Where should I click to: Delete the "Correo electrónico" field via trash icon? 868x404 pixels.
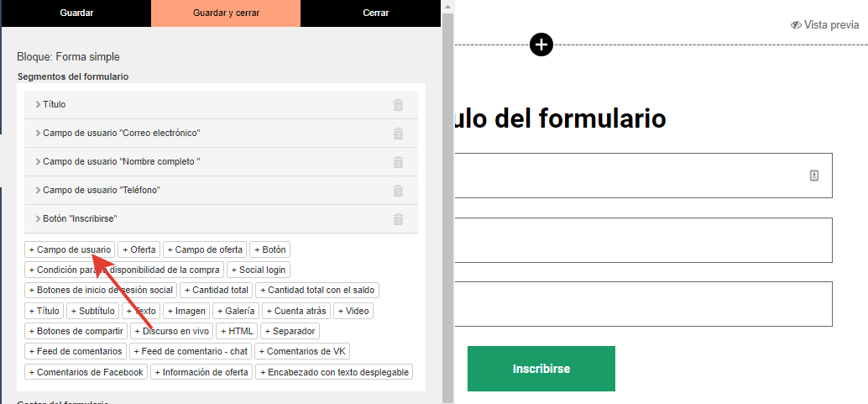click(398, 134)
